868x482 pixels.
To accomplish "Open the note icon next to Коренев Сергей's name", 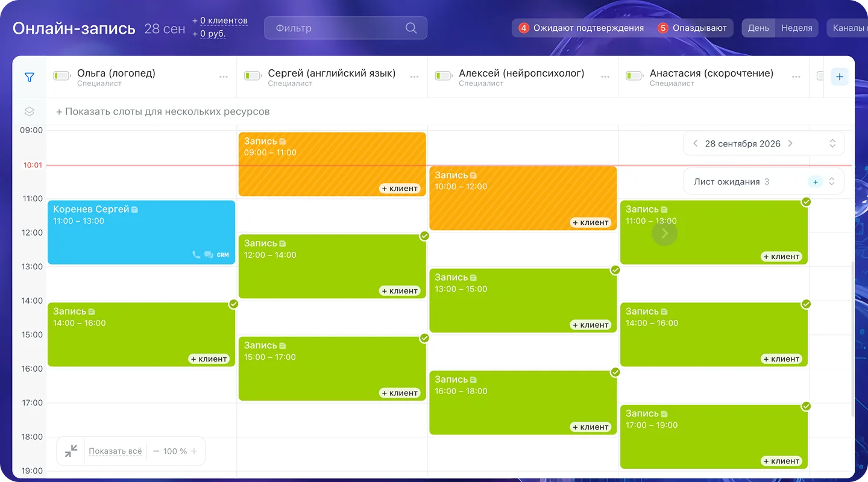I will click(x=134, y=210).
